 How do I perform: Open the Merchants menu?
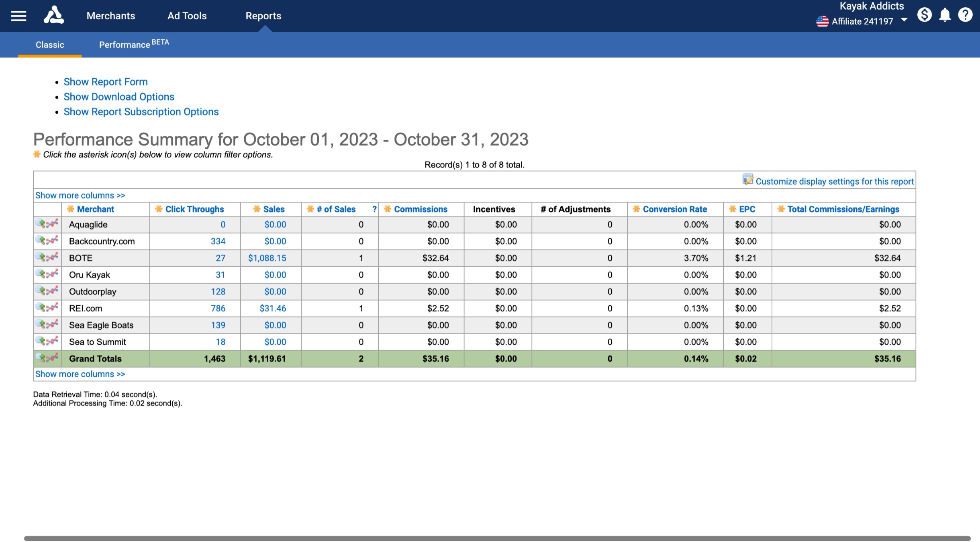pyautogui.click(x=111, y=16)
